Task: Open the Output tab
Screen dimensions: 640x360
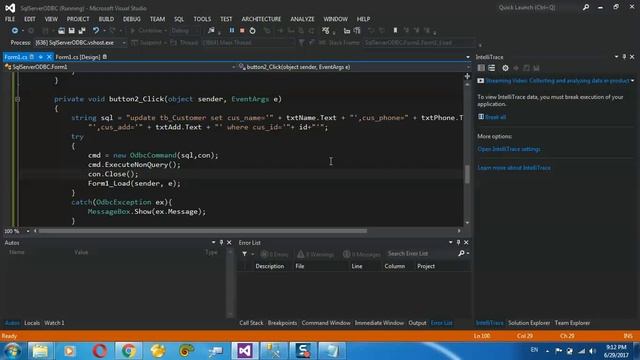Action: (417, 323)
